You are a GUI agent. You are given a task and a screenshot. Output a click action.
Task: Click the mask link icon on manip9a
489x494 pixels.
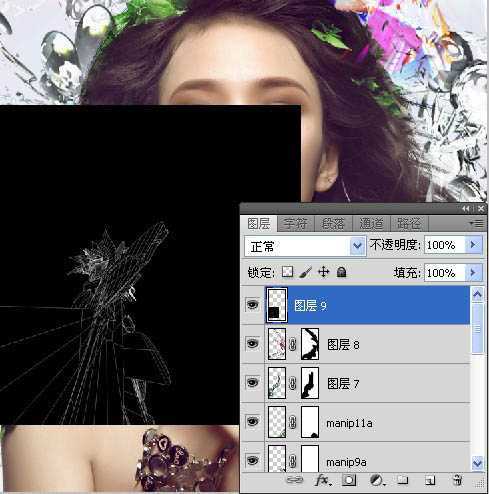click(x=292, y=461)
